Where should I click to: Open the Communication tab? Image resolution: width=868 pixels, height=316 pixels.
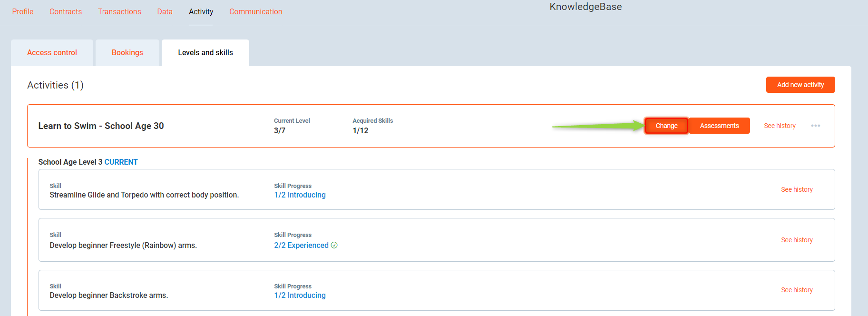255,11
